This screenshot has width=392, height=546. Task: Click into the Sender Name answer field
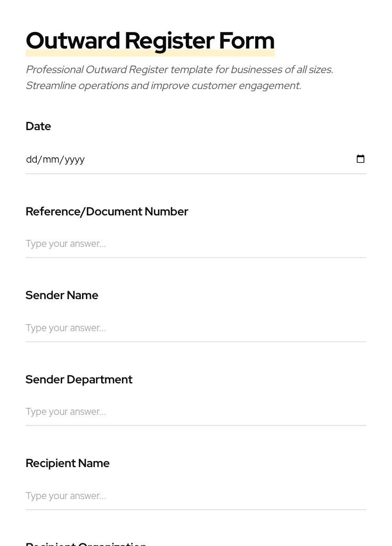[x=195, y=328]
